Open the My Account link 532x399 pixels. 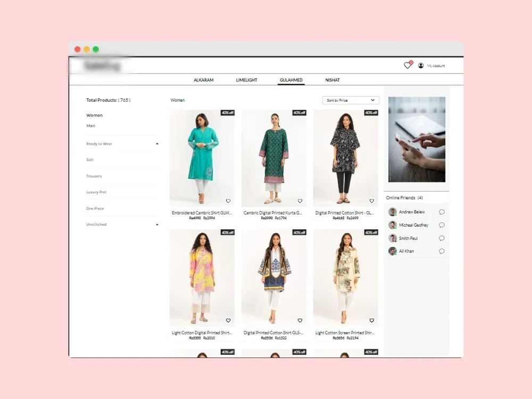tap(436, 66)
